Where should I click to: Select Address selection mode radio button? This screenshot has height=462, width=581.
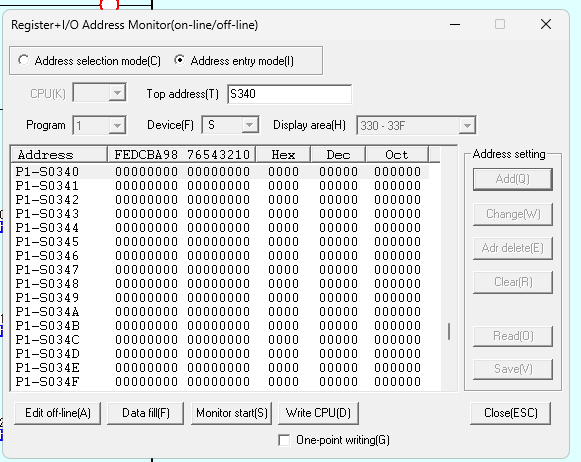point(24,60)
